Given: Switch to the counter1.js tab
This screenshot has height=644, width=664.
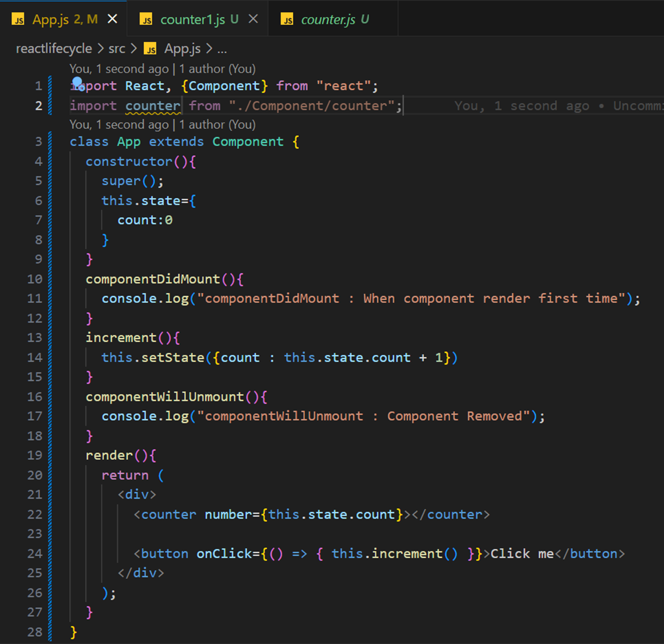Looking at the screenshot, I should 192,20.
